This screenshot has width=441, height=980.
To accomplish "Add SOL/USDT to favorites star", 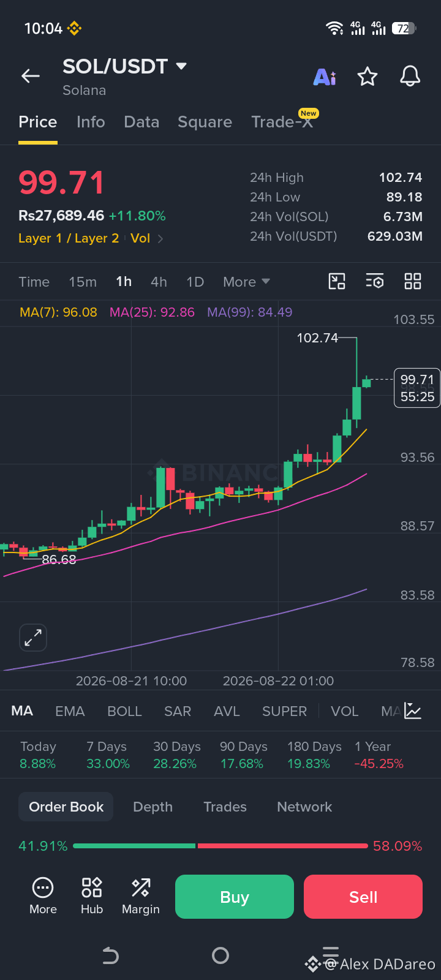I will 367,77.
